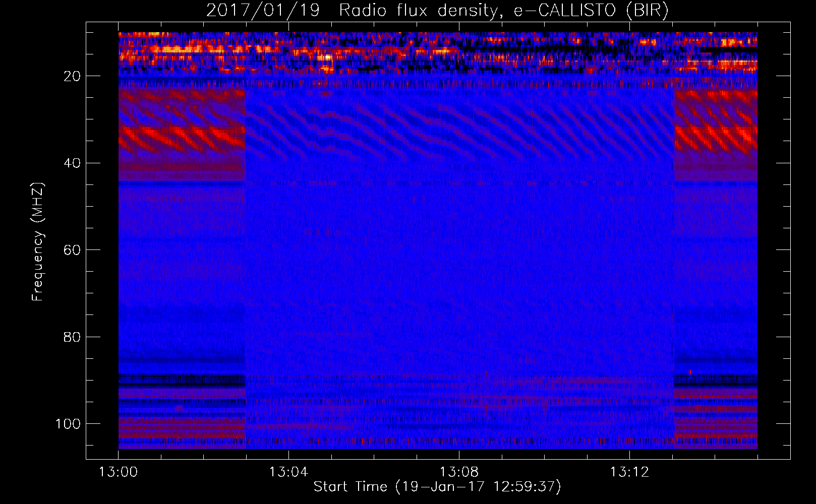Click the 80 MHz frequency tick label

click(73, 337)
